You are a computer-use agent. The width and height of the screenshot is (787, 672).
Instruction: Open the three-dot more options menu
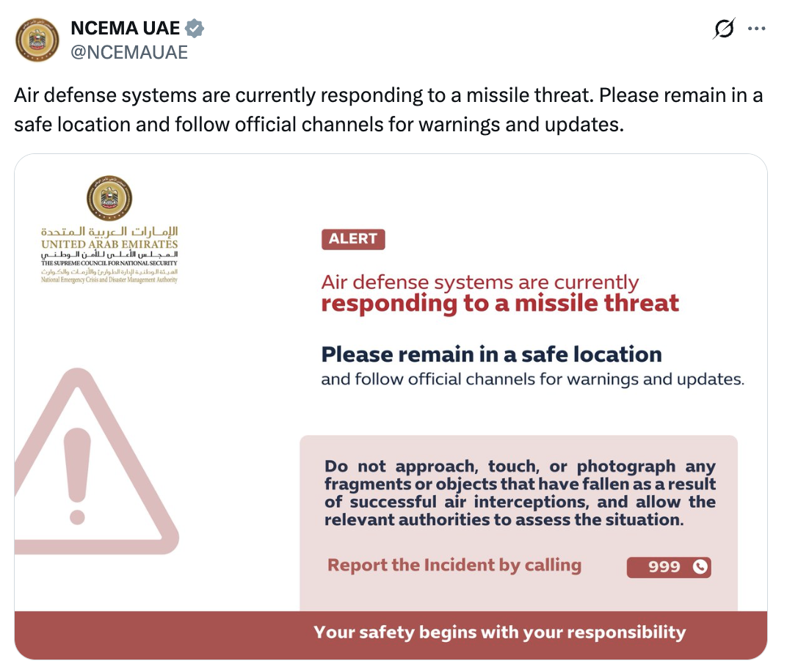click(x=757, y=29)
